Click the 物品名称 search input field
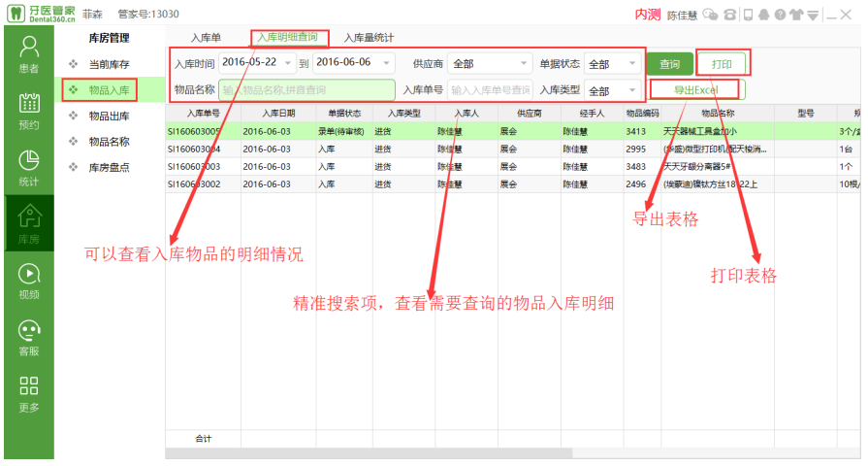868x466 pixels. coord(306,89)
